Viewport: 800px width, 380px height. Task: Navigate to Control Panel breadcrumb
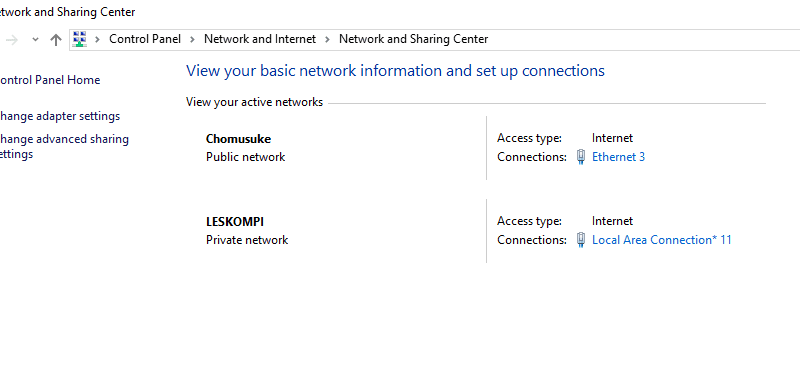(x=145, y=39)
